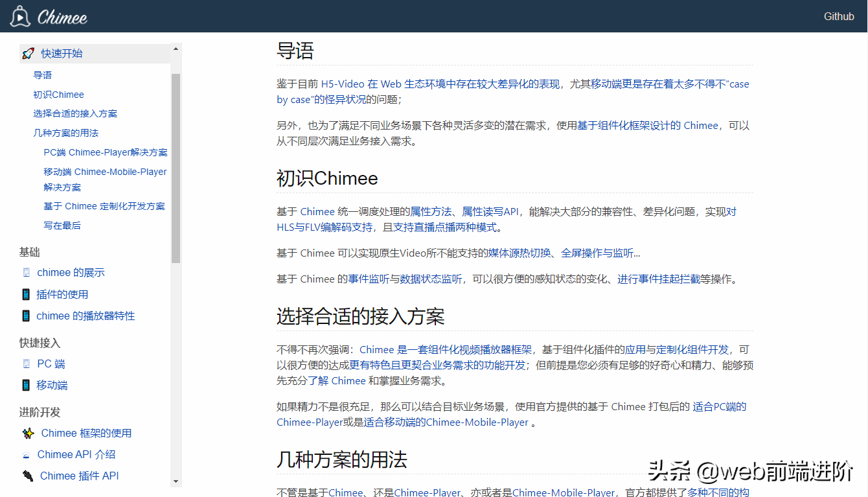Open chimee 的展示 page
868x497 pixels.
coord(71,273)
